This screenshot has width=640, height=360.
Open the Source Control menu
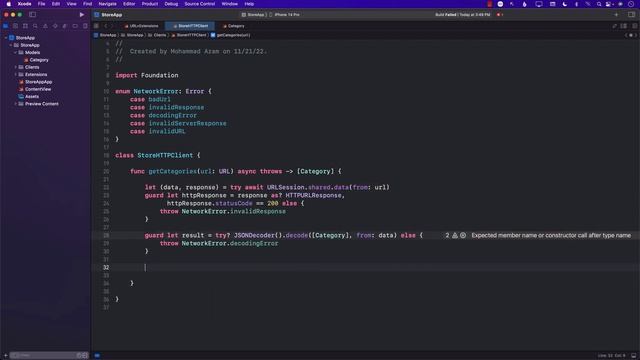point(200,4)
